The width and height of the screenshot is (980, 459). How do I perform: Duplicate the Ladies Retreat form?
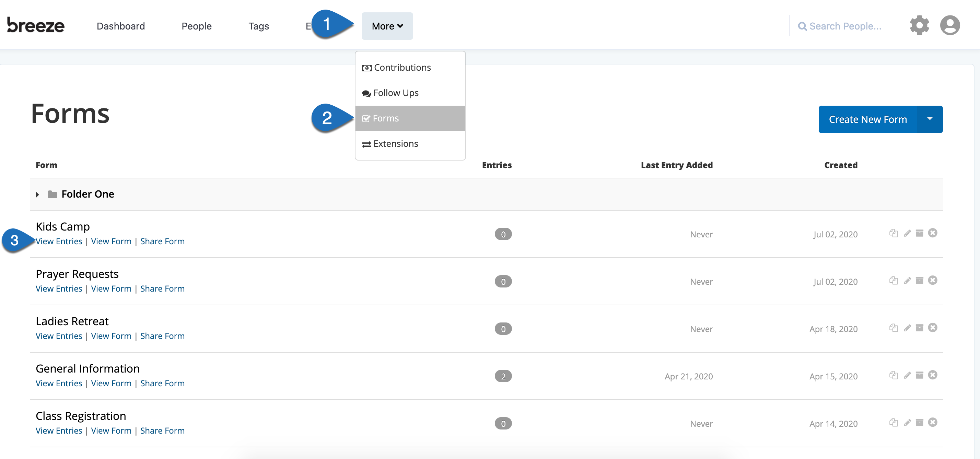[x=894, y=328]
